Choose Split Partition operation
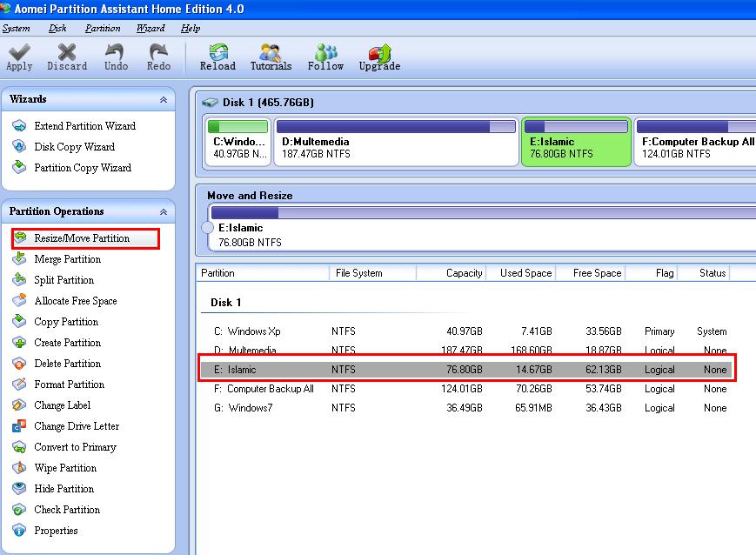Viewport: 756px width, 555px height. [64, 279]
